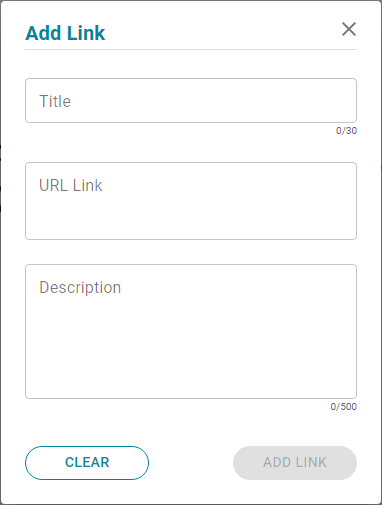
Task: Dismiss the dialog with the X icon
Action: [349, 29]
